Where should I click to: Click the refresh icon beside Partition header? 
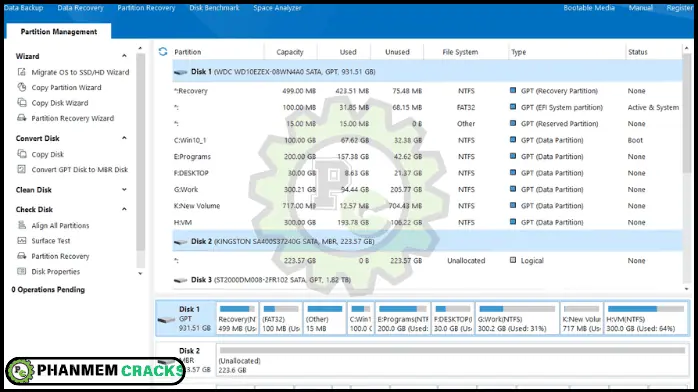click(x=163, y=52)
